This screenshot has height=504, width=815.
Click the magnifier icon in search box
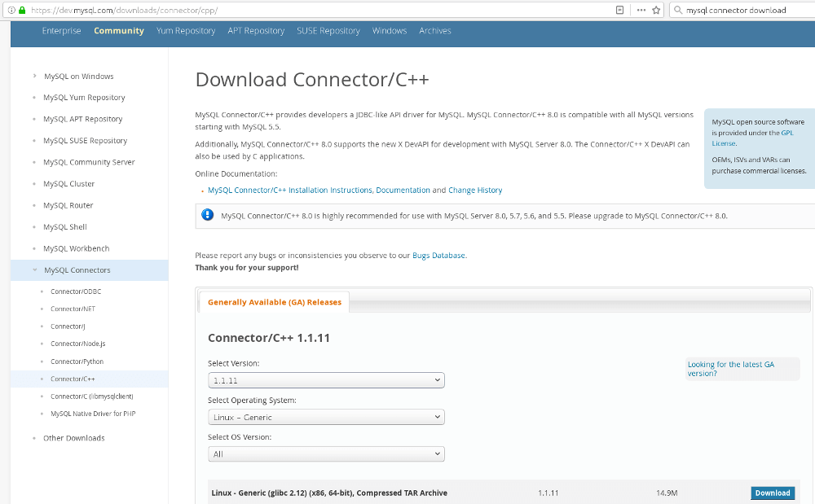click(678, 11)
